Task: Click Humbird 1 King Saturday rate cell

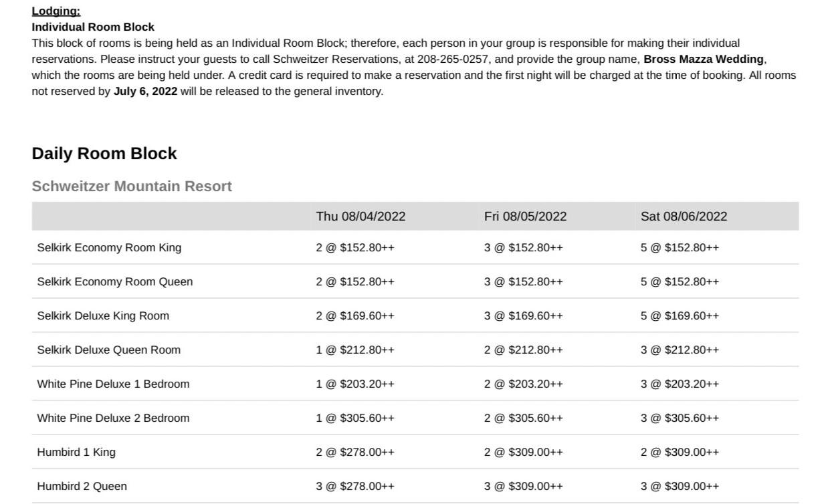Action: tap(680, 453)
